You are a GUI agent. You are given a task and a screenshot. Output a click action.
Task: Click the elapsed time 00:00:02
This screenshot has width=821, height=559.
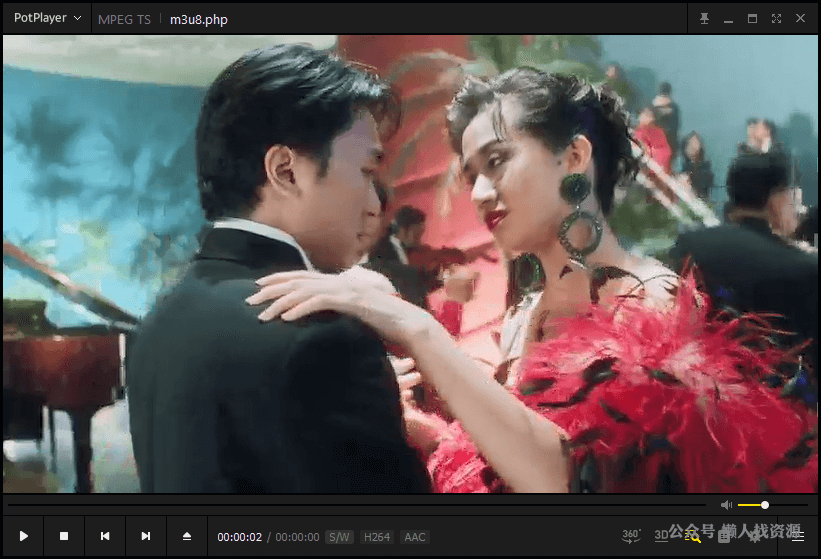tap(239, 537)
